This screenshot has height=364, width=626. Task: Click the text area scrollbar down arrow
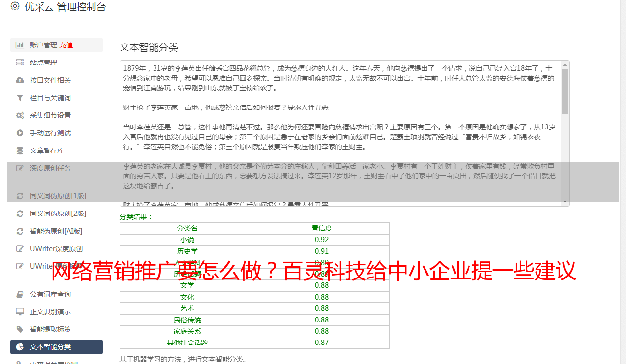click(565, 202)
